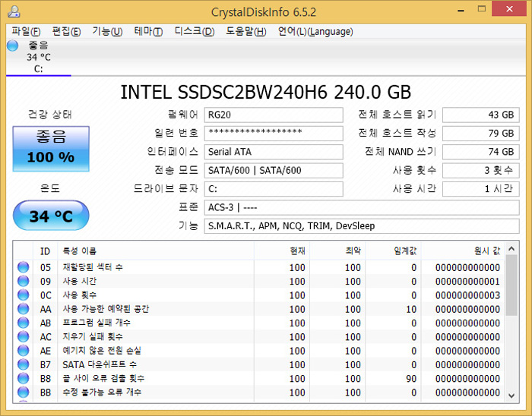Click status orb for attribute AB row

point(23,323)
